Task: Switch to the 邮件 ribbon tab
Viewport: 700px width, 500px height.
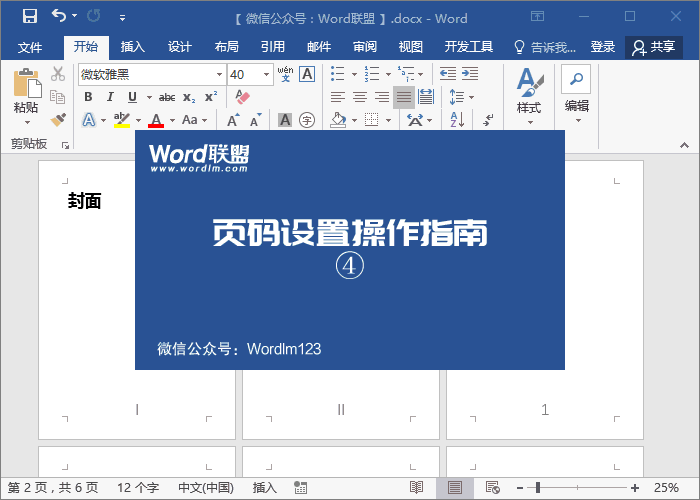Action: tap(319, 47)
